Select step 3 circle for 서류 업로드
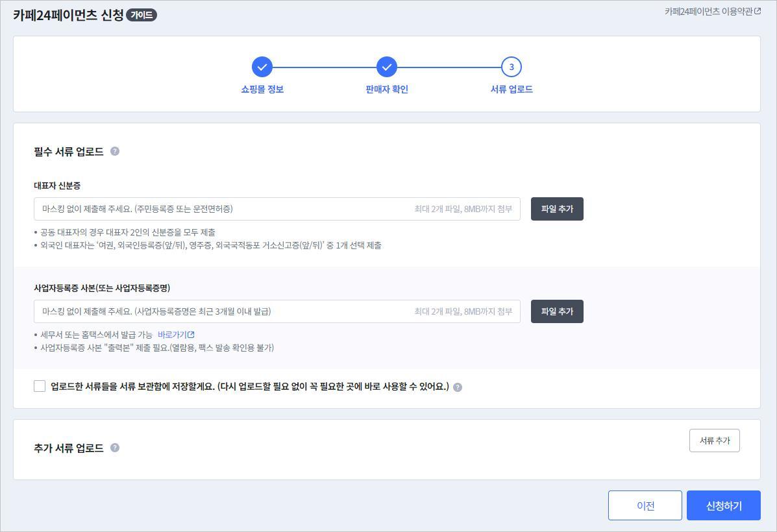Viewport: 777px width, 532px height. coord(512,67)
